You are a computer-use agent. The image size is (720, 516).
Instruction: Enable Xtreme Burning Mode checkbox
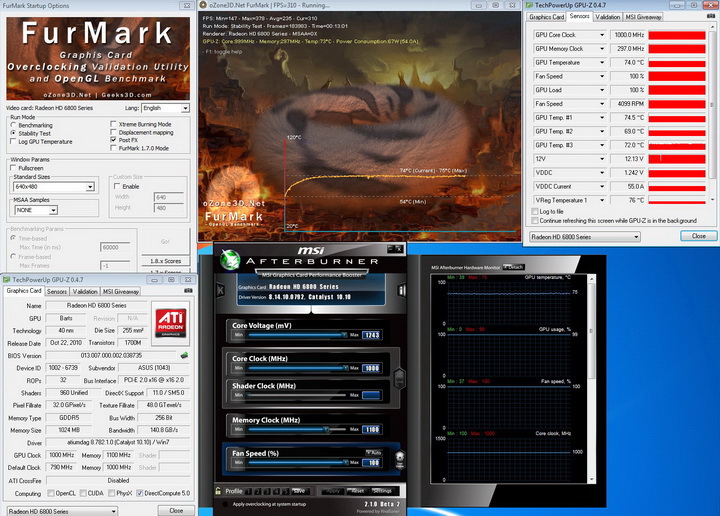(113, 124)
